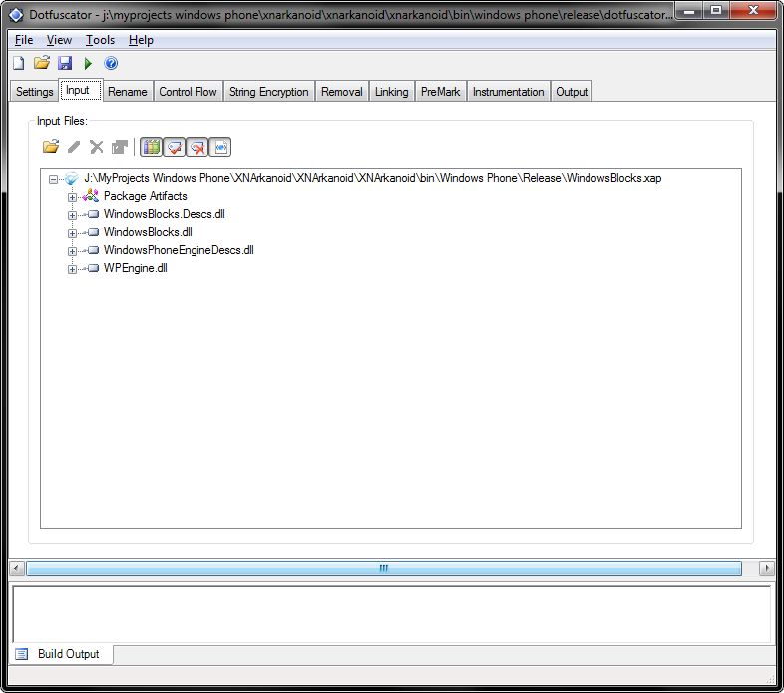This screenshot has height=693, width=784.
Task: Toggle the tag with red checkmark button
Action: 174,147
